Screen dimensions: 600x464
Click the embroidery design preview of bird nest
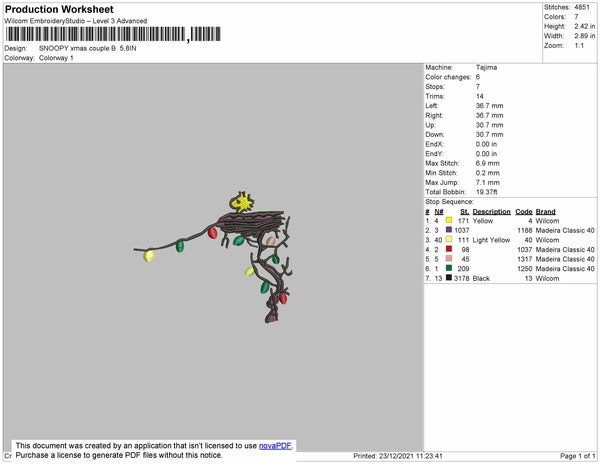pyautogui.click(x=214, y=257)
